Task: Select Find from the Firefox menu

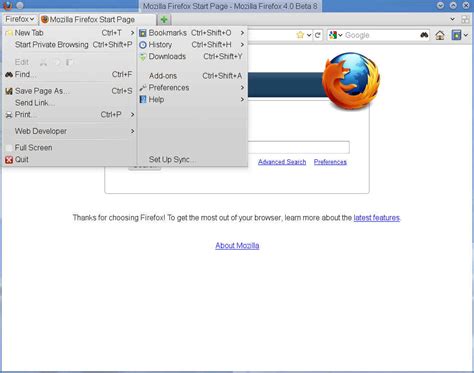Action: pos(69,75)
